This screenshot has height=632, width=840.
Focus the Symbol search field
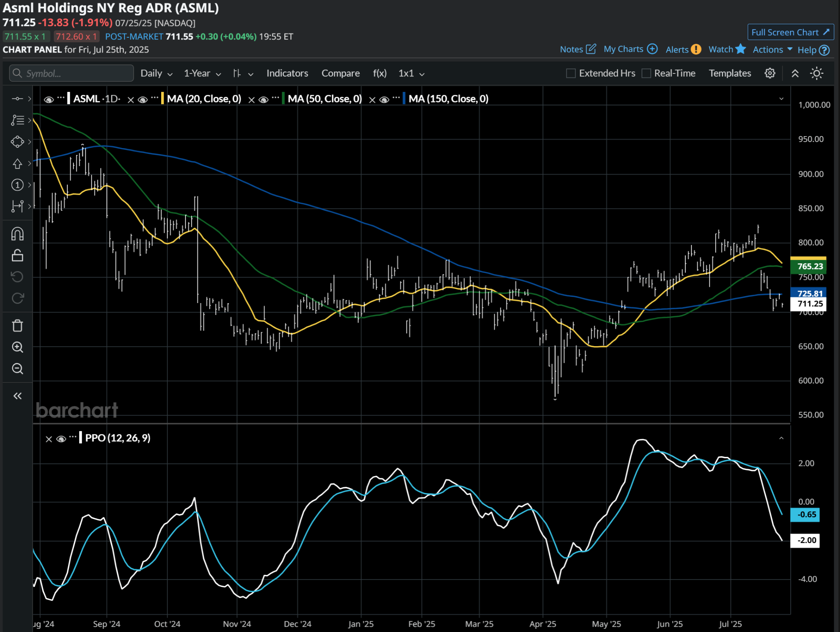pos(71,73)
